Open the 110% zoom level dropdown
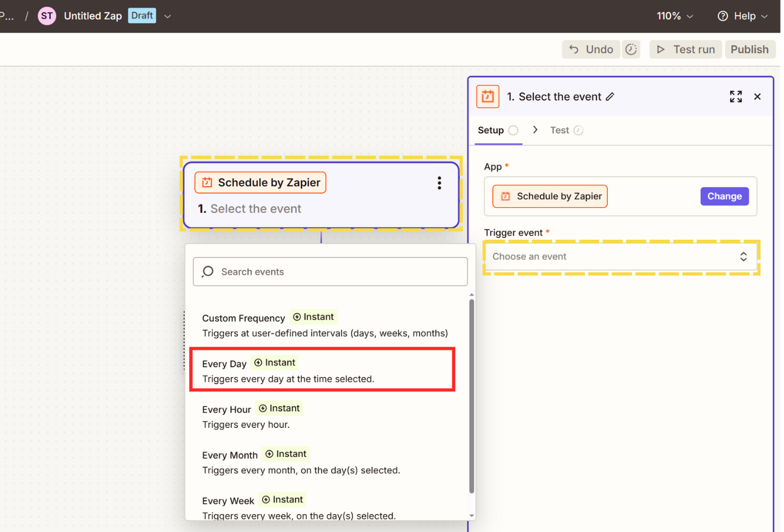The image size is (784, 532). click(675, 16)
